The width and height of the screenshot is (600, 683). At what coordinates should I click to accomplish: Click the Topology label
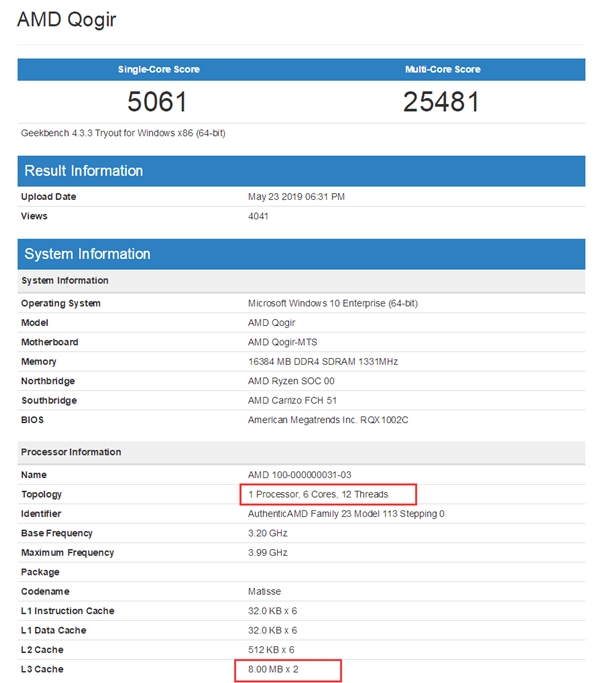coord(41,494)
